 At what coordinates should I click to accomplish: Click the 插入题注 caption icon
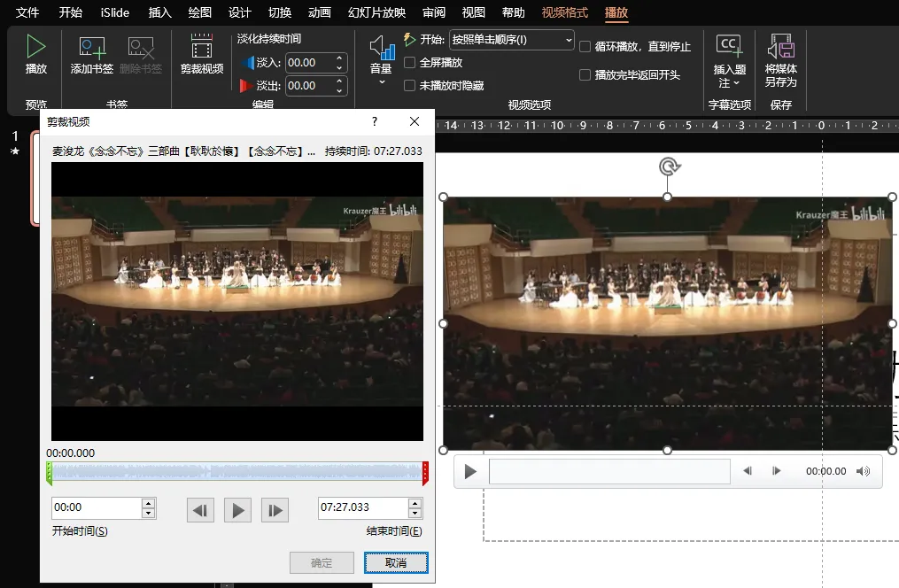coord(729,59)
